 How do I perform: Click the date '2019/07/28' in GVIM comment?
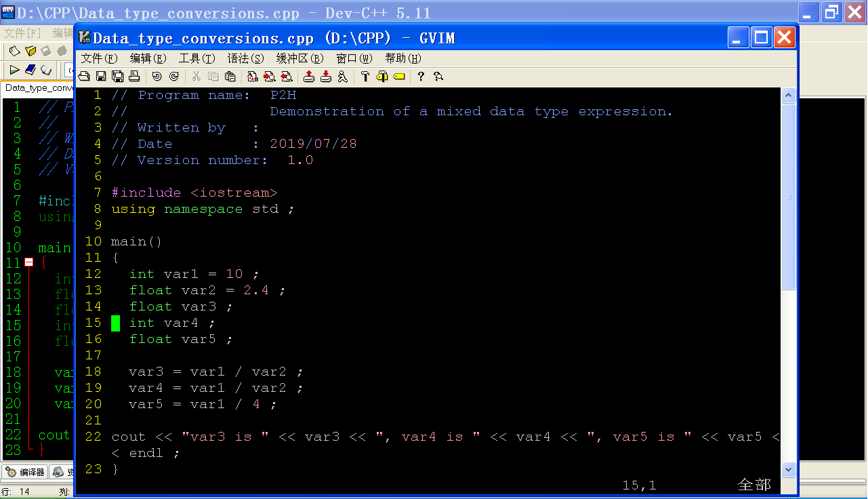tap(313, 144)
